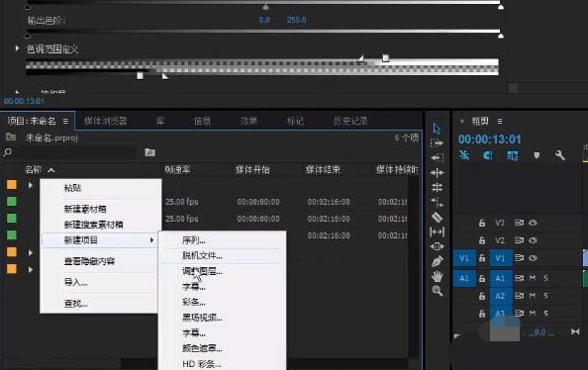Click the 输出色阶 value 0.0
The height and width of the screenshot is (370, 588).
(x=264, y=20)
